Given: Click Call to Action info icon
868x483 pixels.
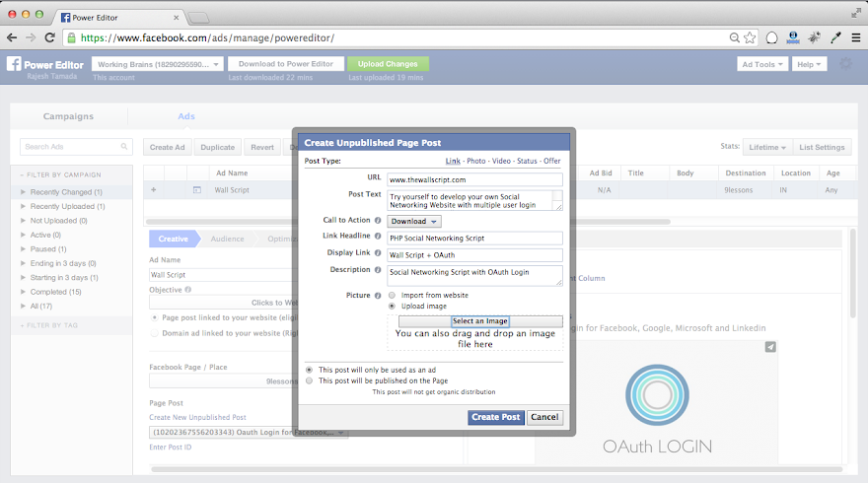Looking at the screenshot, I should 378,220.
